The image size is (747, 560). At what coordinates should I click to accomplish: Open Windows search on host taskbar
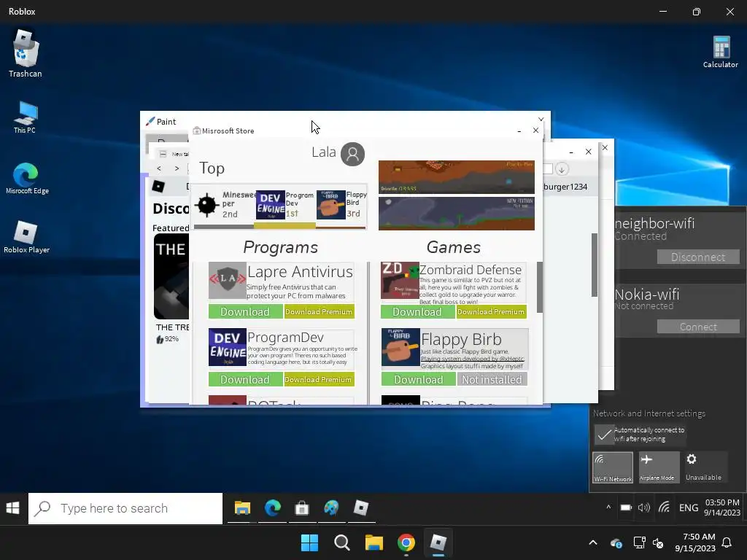click(x=341, y=542)
